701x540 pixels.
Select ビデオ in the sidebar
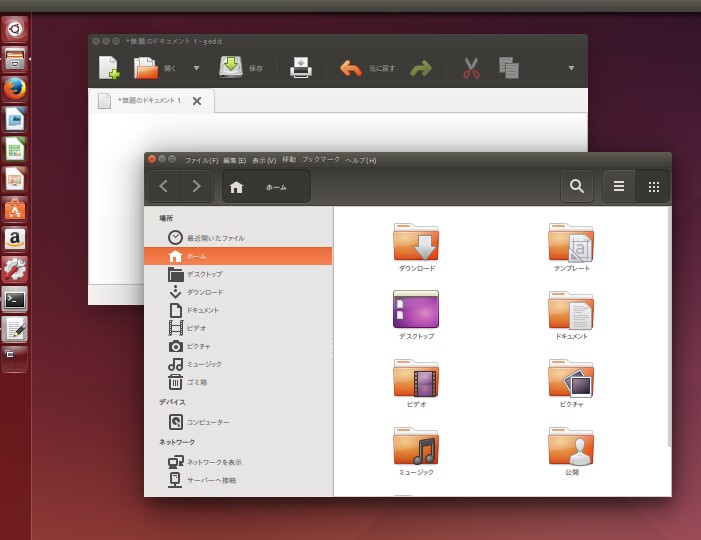click(238, 328)
